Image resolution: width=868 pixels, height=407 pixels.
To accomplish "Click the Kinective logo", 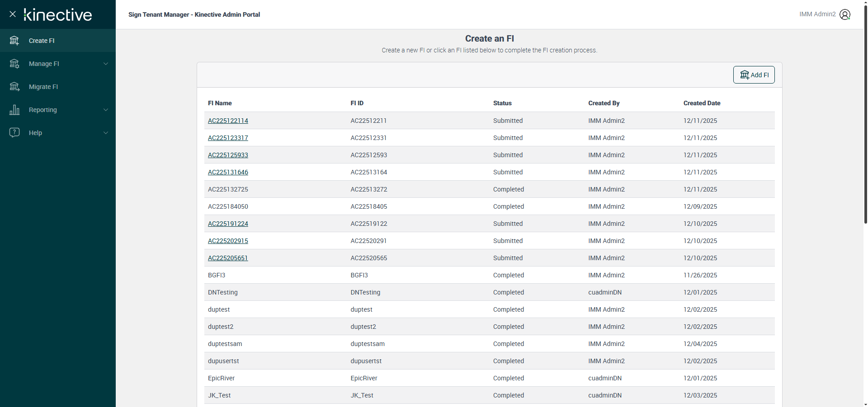I will (x=58, y=15).
